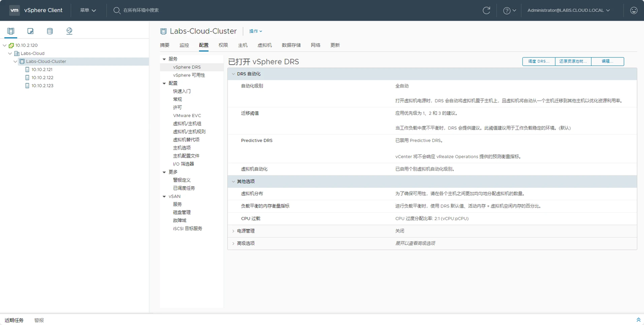Switch to the 数据存储 tab
Image resolution: width=644 pixels, height=325 pixels.
click(x=291, y=45)
